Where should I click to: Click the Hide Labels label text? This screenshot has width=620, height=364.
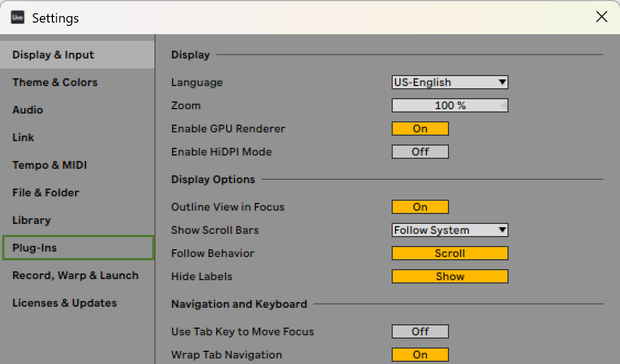(202, 277)
